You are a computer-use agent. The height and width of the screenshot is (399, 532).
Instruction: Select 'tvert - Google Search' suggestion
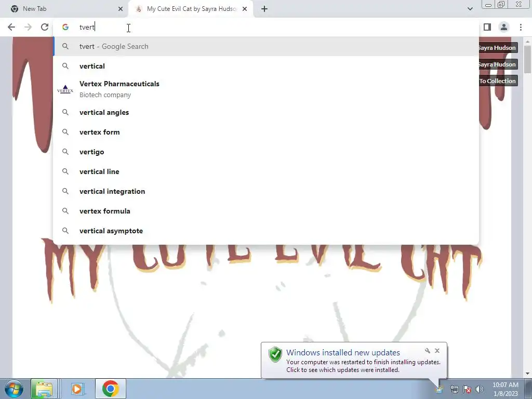[266, 46]
